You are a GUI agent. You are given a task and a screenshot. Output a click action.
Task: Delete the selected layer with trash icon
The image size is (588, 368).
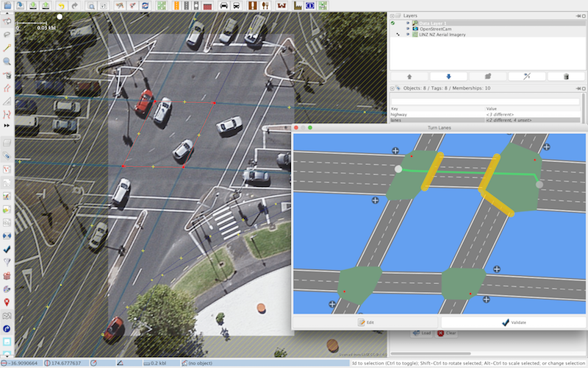(566, 77)
